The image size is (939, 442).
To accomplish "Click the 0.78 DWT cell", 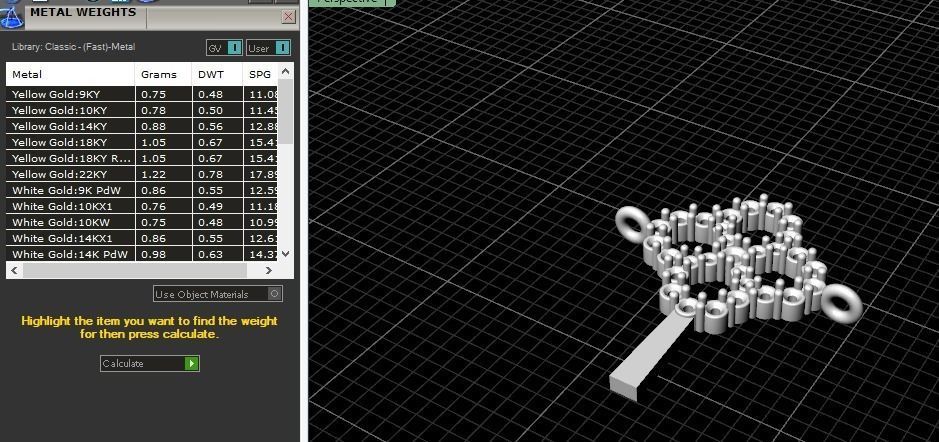I will tap(217, 174).
